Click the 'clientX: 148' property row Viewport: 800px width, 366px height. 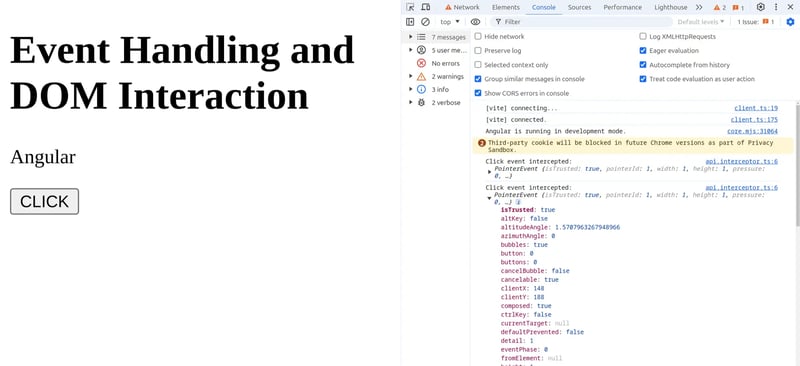pos(522,288)
